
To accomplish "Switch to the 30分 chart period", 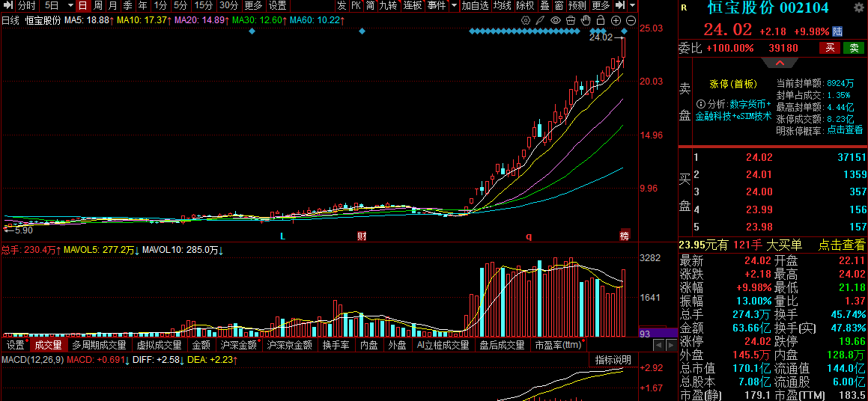I will pyautogui.click(x=228, y=6).
